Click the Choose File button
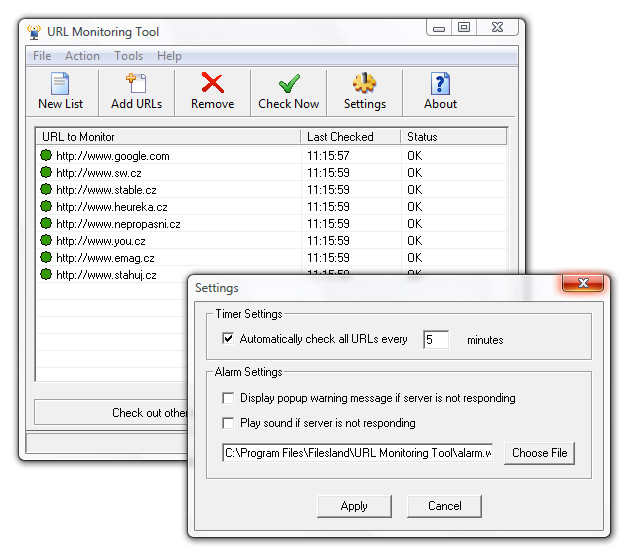This screenshot has height=558, width=626. 539,453
